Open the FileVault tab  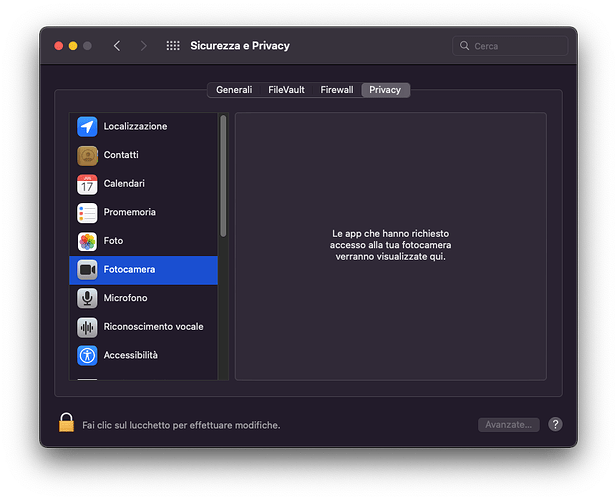[287, 90]
